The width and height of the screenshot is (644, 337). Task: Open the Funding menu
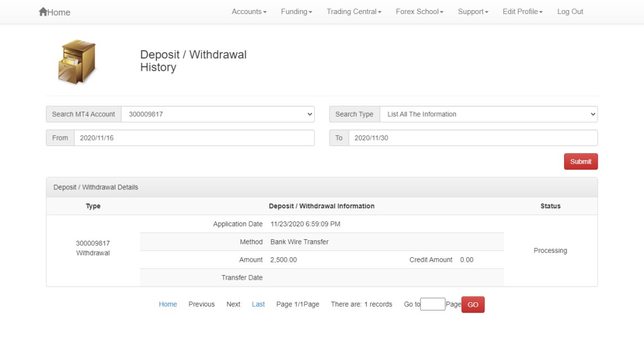(296, 12)
